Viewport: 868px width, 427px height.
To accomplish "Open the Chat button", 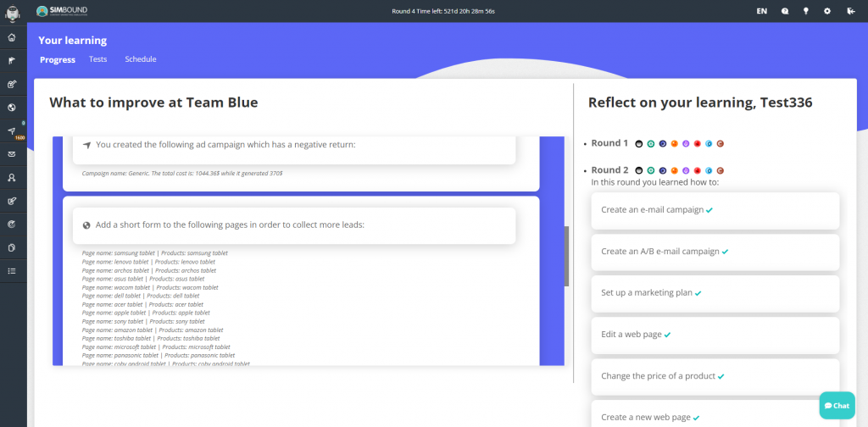I will 837,406.
